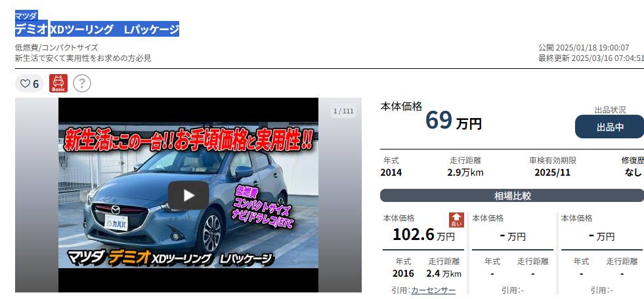The width and height of the screenshot is (644, 299).
Task: Click the 2014 model year value
Action: [391, 172]
